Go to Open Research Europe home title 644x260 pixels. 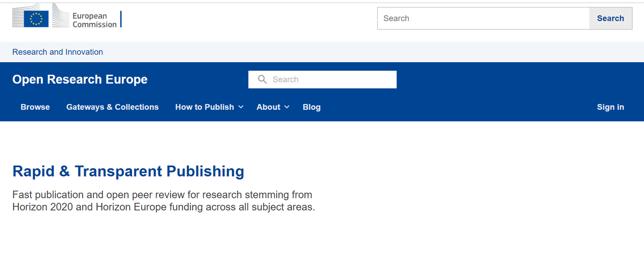coord(80,79)
